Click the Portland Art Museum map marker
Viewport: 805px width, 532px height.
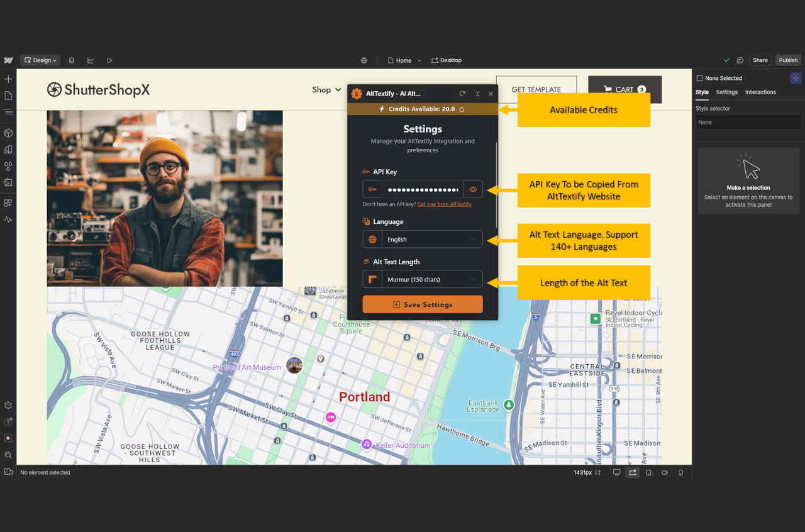(x=294, y=365)
